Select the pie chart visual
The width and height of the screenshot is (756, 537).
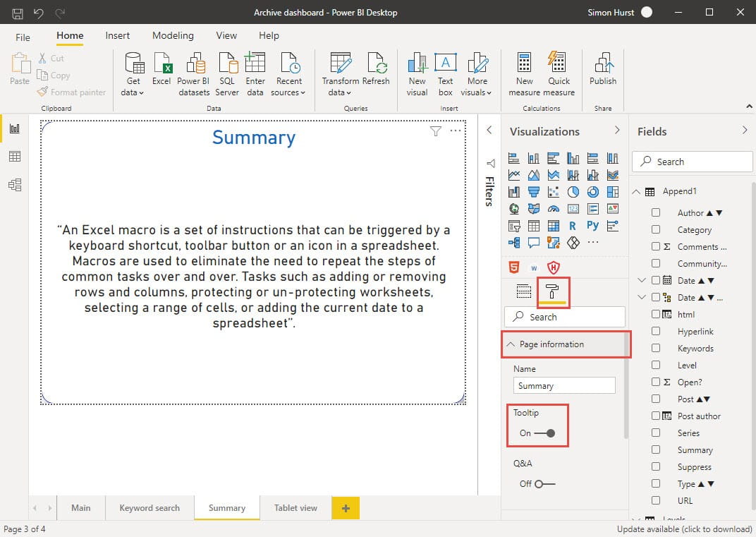[573, 191]
